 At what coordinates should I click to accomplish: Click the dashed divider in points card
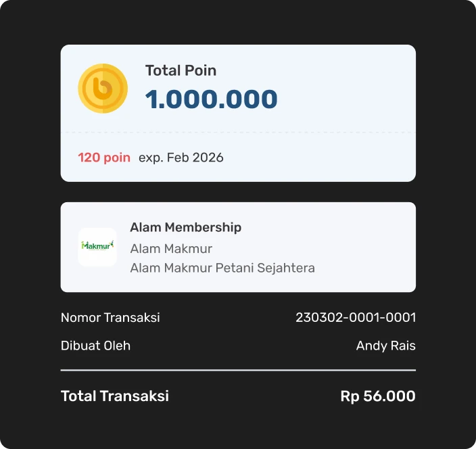238,132
